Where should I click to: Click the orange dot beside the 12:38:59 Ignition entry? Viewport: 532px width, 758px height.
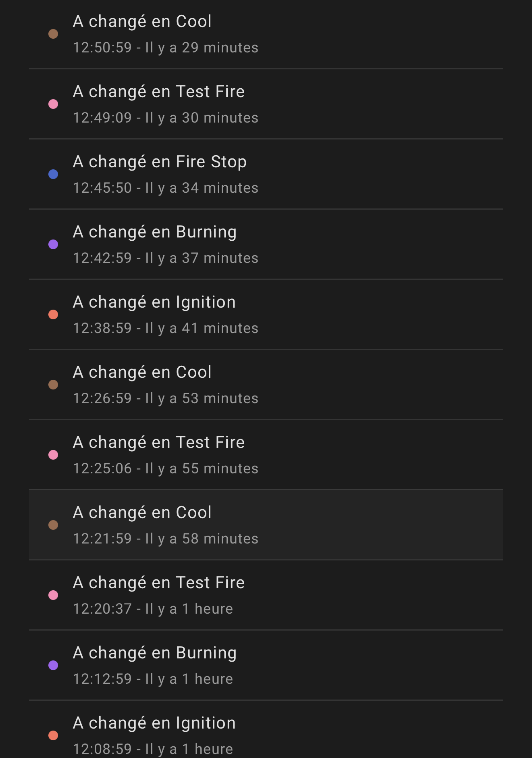[x=53, y=314]
